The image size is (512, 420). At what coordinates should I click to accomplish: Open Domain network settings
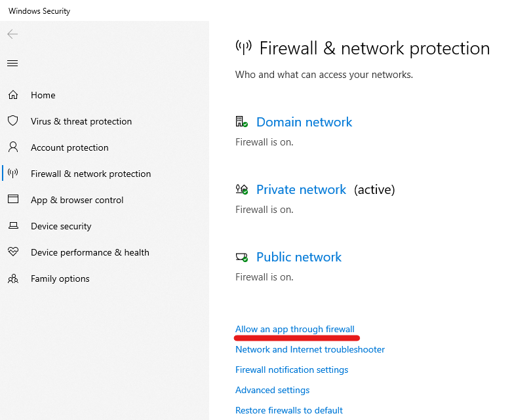tap(304, 122)
